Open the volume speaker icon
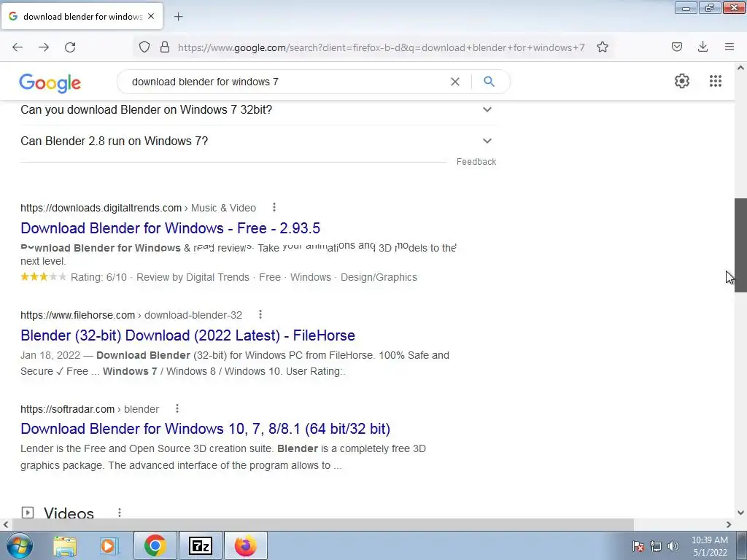This screenshot has height=560, width=747. pyautogui.click(x=673, y=546)
